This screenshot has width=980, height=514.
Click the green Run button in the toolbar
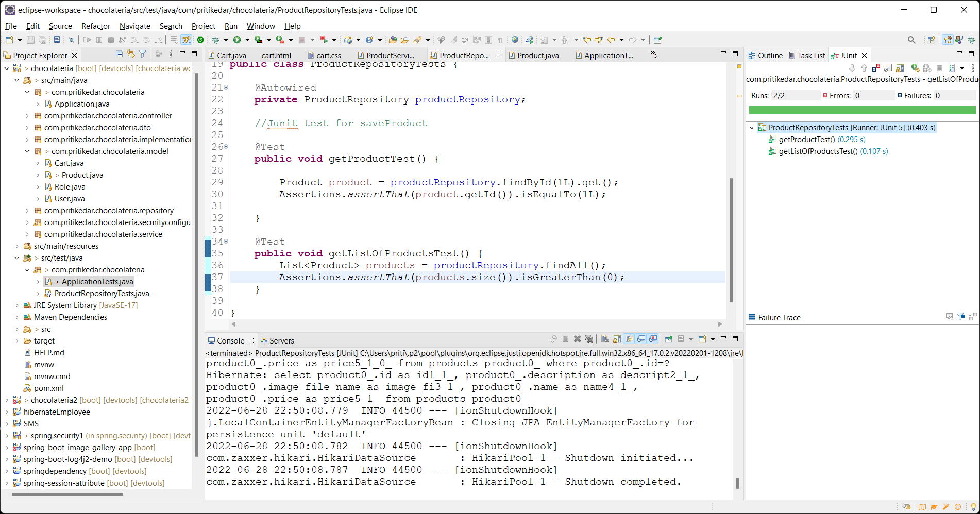[x=237, y=40]
